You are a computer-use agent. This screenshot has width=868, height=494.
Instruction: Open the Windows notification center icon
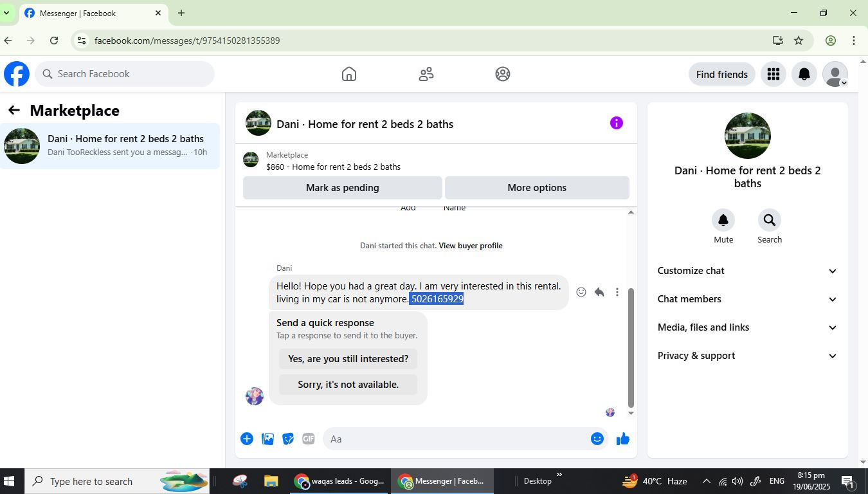point(848,481)
